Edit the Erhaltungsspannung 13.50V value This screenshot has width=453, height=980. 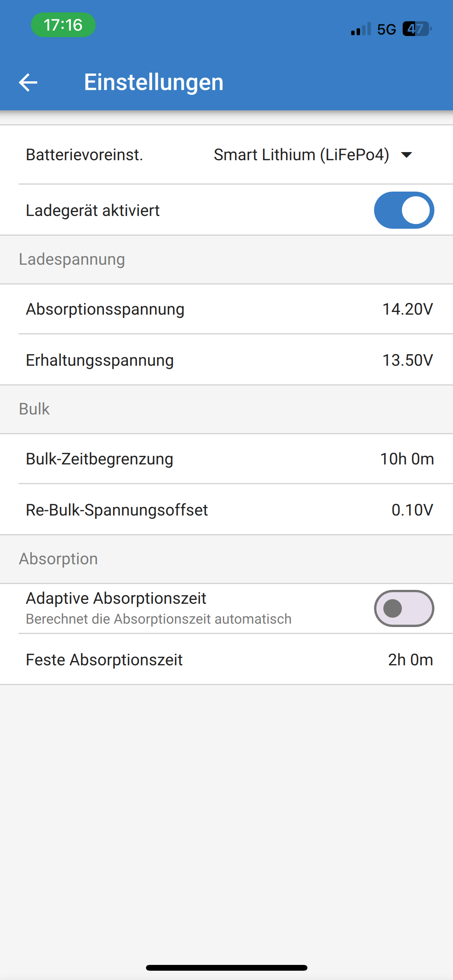[x=407, y=360]
